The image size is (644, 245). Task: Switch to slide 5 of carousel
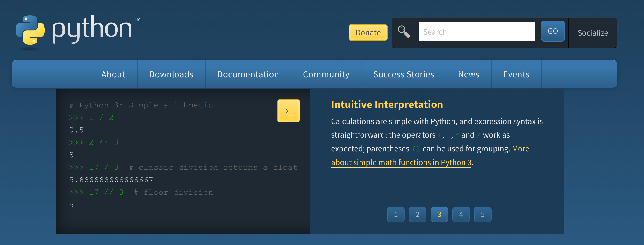tap(483, 214)
